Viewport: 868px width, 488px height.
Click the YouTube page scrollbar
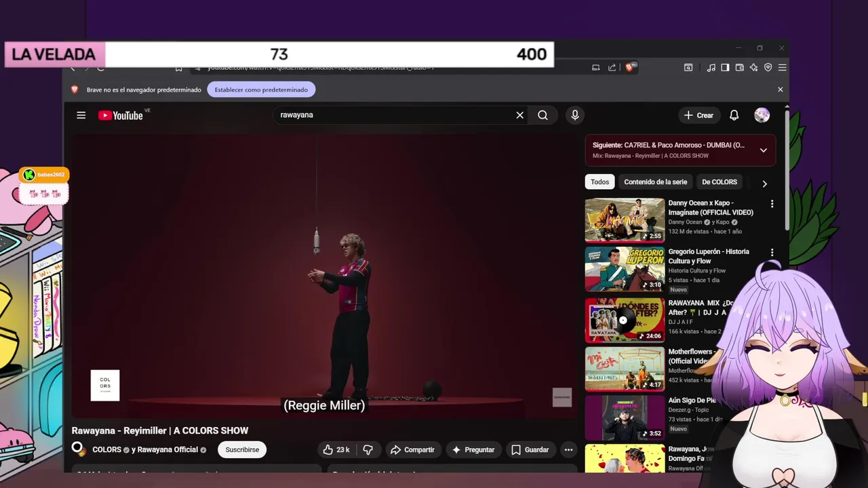point(787,169)
